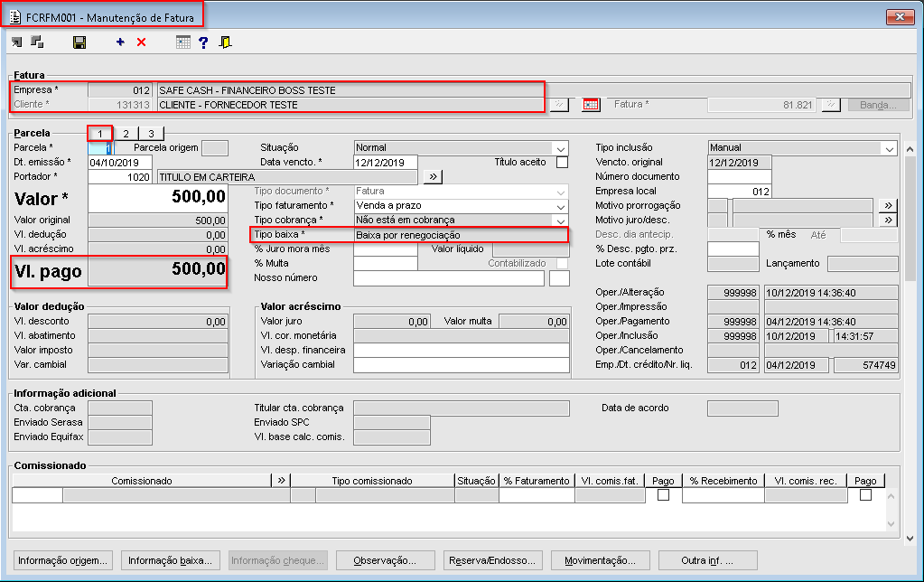The width and height of the screenshot is (924, 582).
Task: Open the Tipo documento dropdown showing Fatura
Action: click(560, 192)
